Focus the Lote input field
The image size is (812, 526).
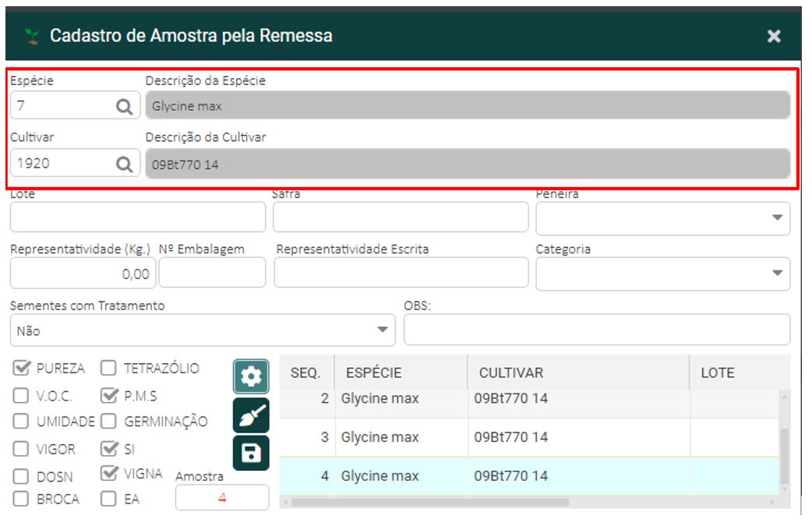[138, 217]
